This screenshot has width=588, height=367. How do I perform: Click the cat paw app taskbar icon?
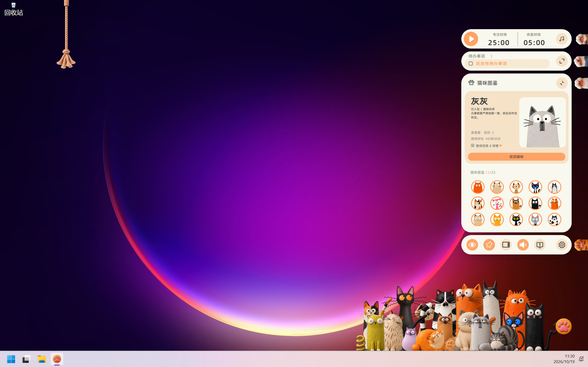coord(57,359)
